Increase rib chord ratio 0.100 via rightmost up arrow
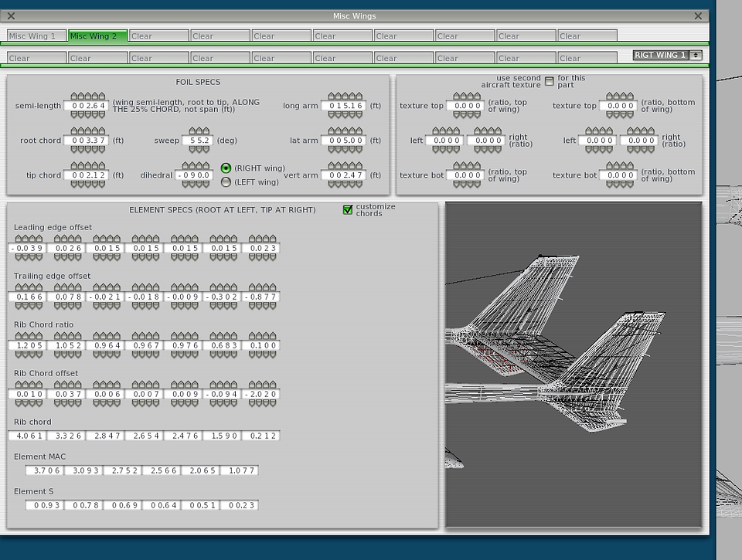The image size is (742, 560). (x=273, y=336)
